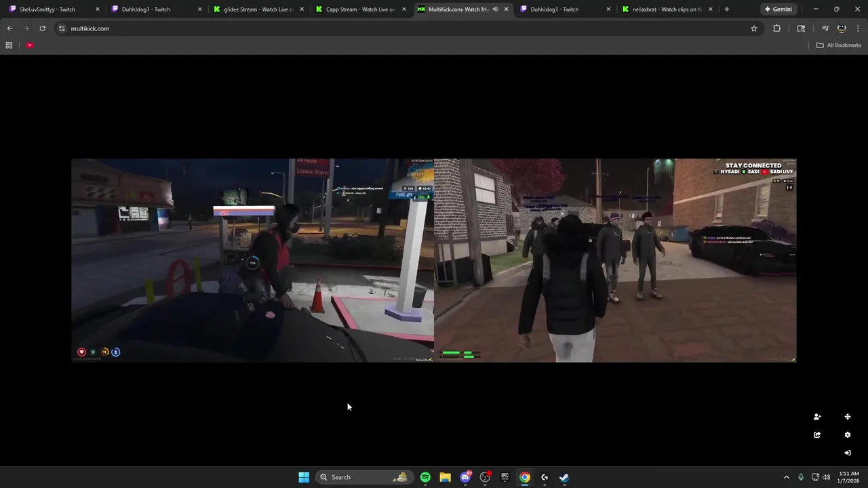Click the taskbar Search box

point(363,477)
